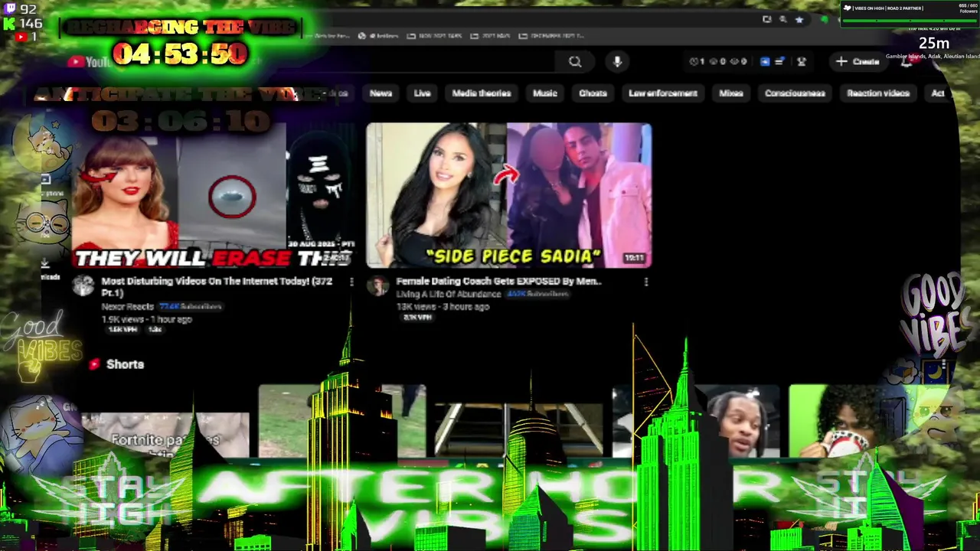Open YouTube notifications bell

point(906,62)
